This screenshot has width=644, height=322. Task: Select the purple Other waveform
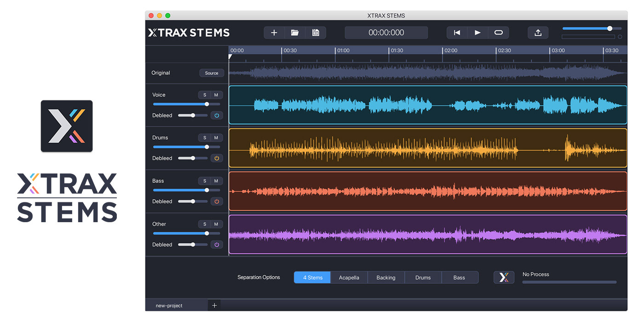(x=428, y=235)
